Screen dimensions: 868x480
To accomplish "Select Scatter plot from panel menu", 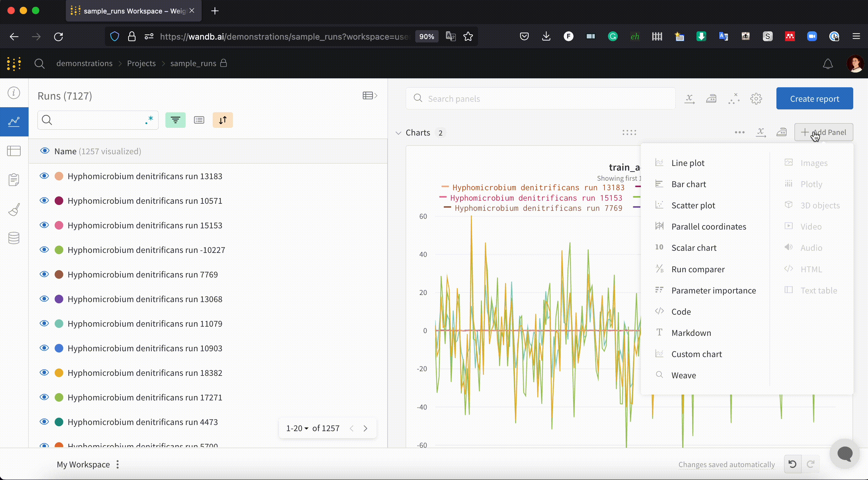I will 693,206.
